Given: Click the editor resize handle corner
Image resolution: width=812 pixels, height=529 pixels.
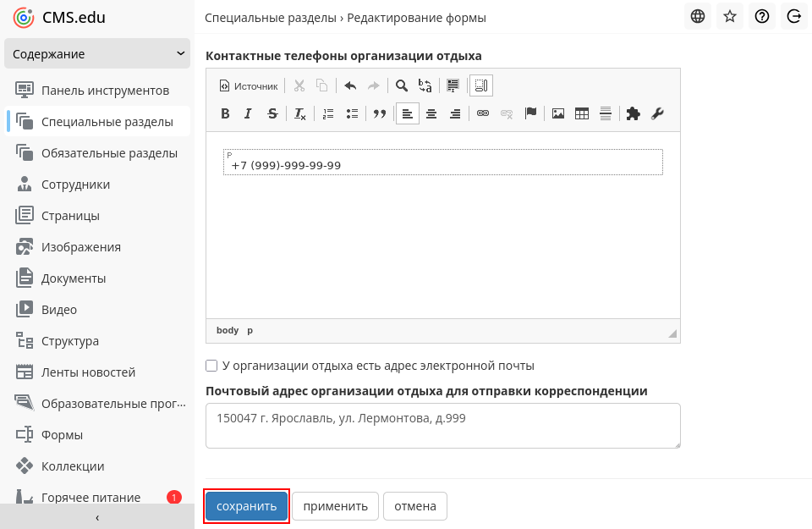Looking at the screenshot, I should (x=672, y=333).
